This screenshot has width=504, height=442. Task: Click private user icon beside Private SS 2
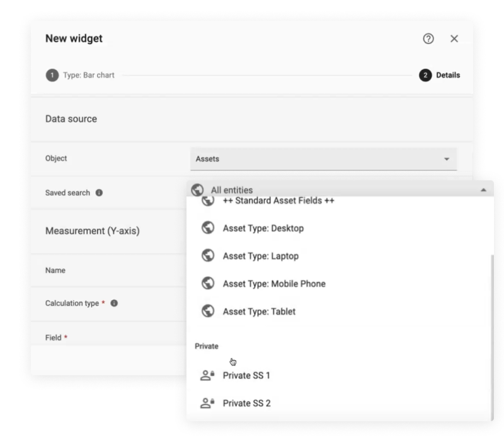pos(206,404)
